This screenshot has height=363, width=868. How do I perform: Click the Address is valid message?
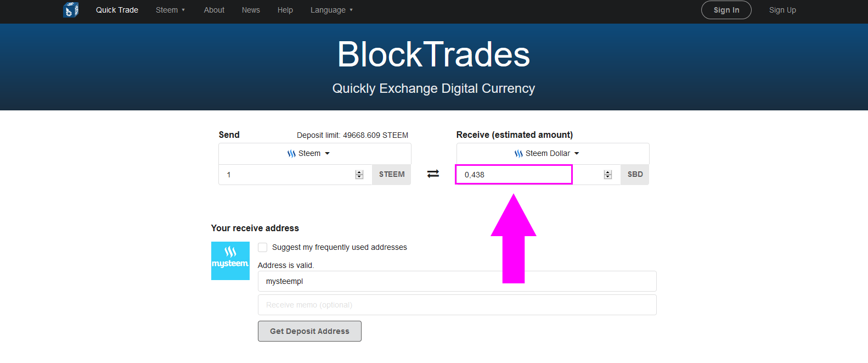(286, 265)
